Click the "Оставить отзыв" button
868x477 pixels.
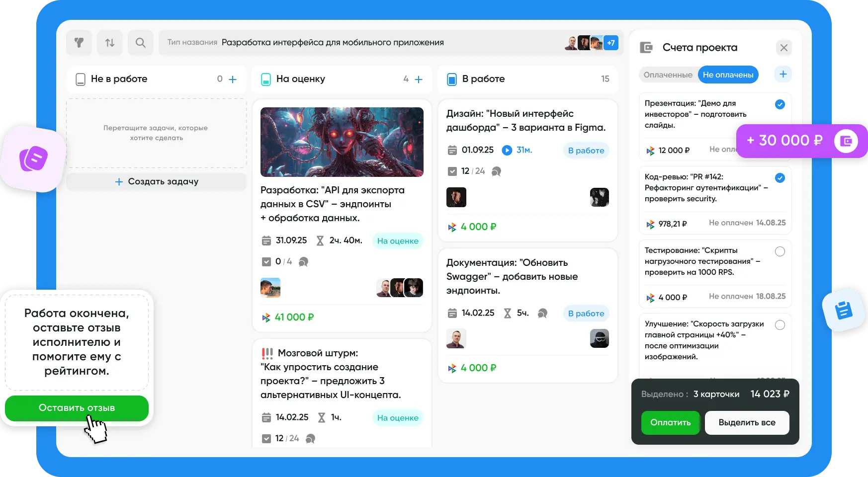[x=77, y=408]
